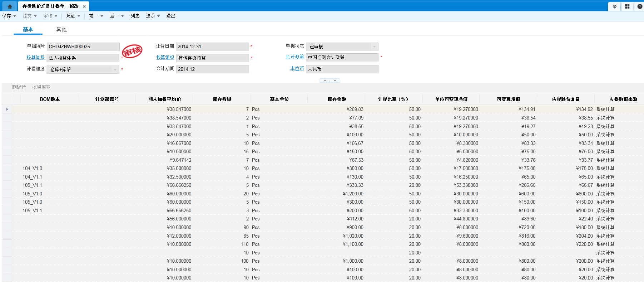Expand the 选项 dropdown menu
The image size is (644, 282).
point(153,16)
